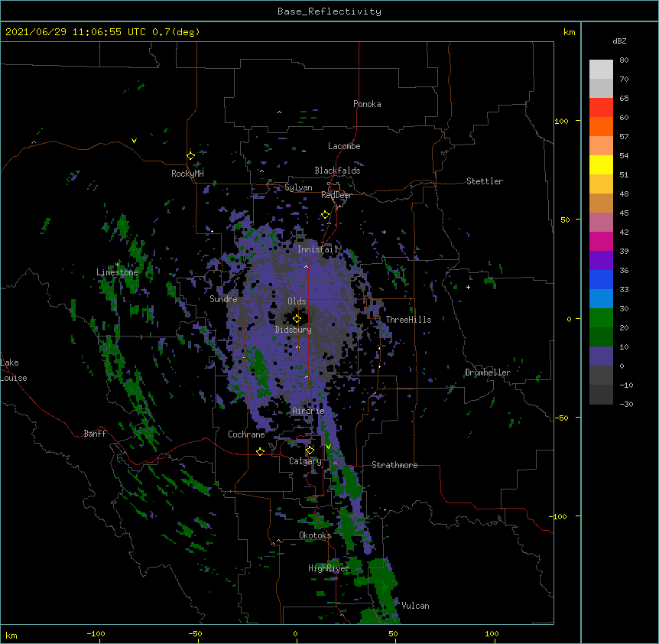Click the Vulcan label
Viewport: 659px width, 644px height.
click(x=415, y=606)
